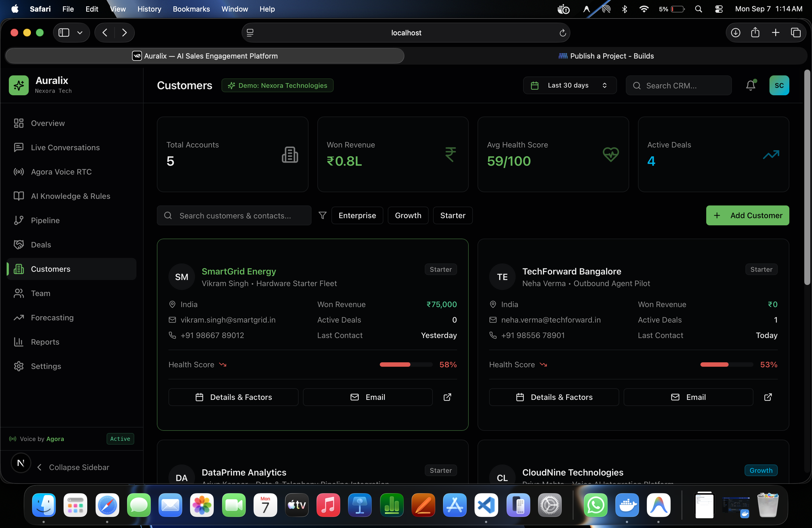This screenshot has height=528, width=812.
Task: Open AI Knowledge & Rules
Action: coord(71,196)
